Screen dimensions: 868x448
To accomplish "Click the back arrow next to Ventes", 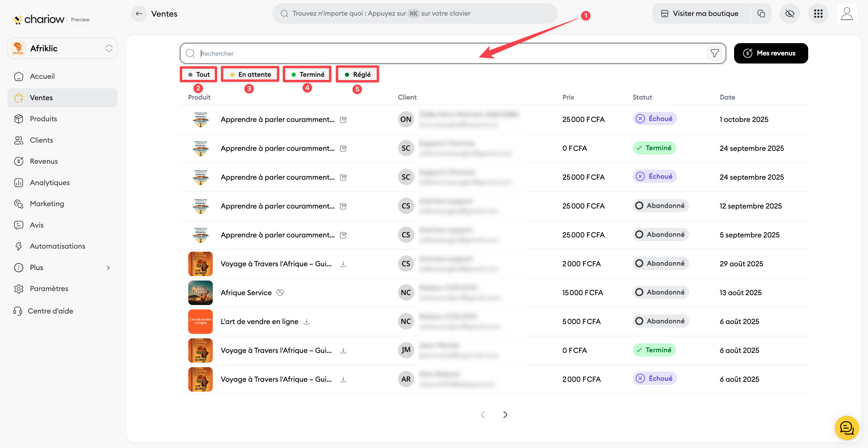I will click(139, 14).
